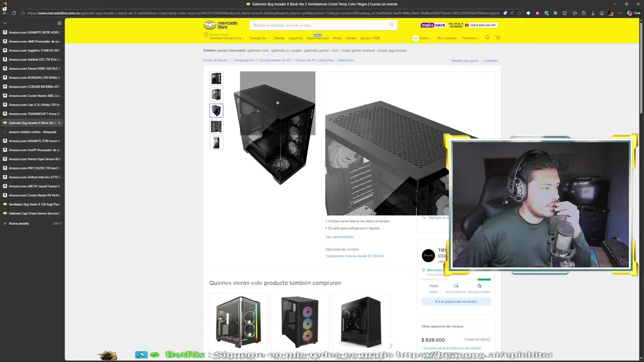Open the Moda menu link
644x362 pixels.
click(337, 38)
